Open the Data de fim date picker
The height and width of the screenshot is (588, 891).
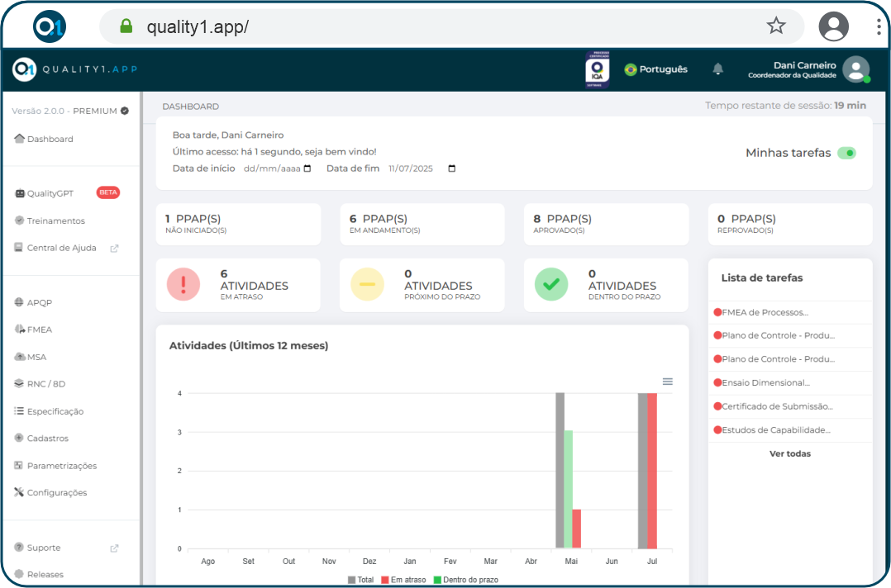click(450, 168)
